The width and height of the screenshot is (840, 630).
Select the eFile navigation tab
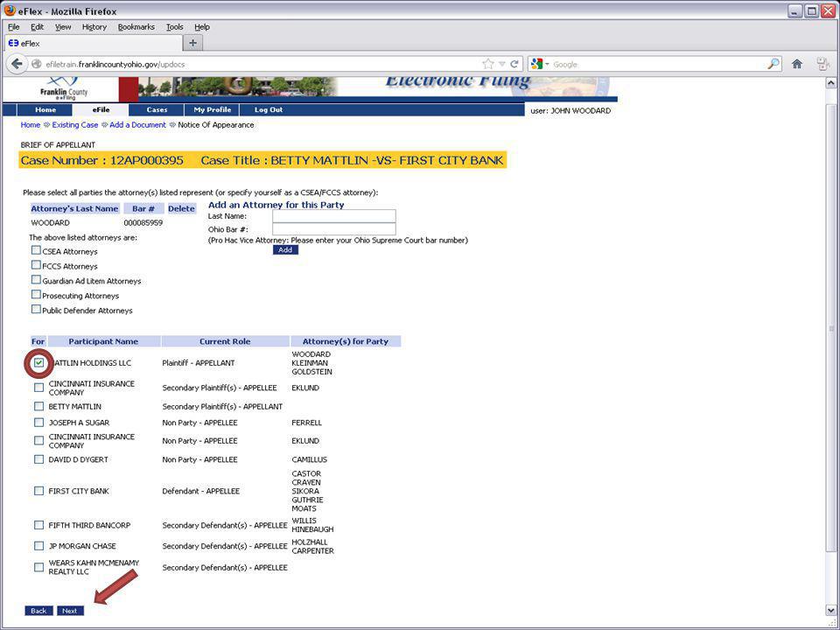(101, 110)
